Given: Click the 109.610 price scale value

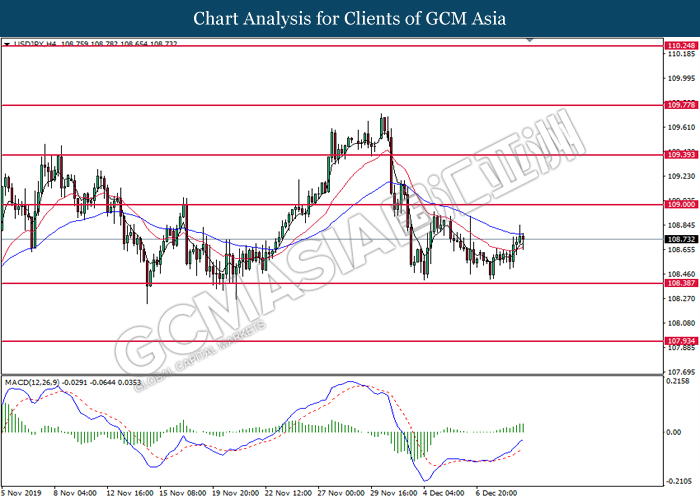Looking at the screenshot, I should [681, 128].
